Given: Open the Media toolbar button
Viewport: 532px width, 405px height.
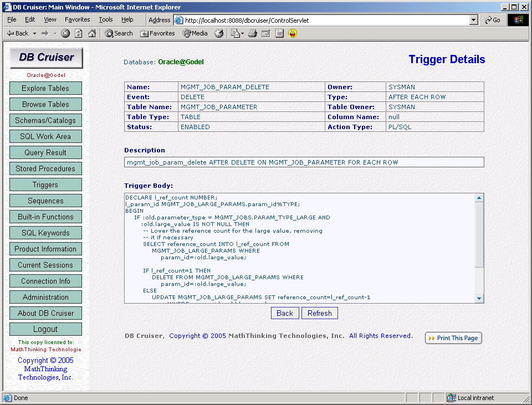Looking at the screenshot, I should pyautogui.click(x=195, y=33).
